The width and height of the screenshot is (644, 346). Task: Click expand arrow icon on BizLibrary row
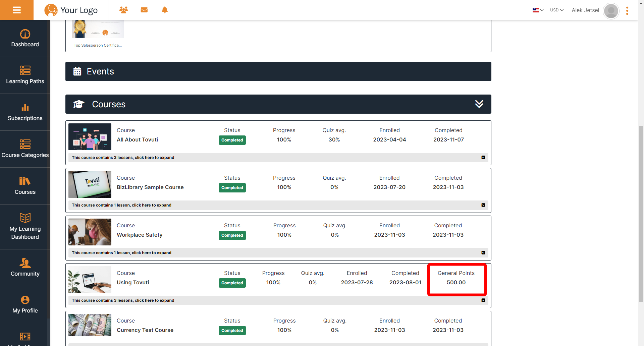click(483, 205)
